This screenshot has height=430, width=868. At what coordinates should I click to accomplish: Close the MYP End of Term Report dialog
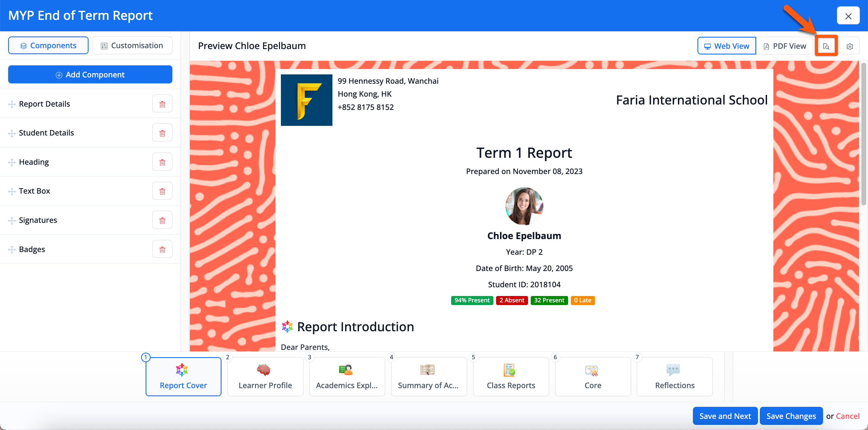click(x=848, y=16)
